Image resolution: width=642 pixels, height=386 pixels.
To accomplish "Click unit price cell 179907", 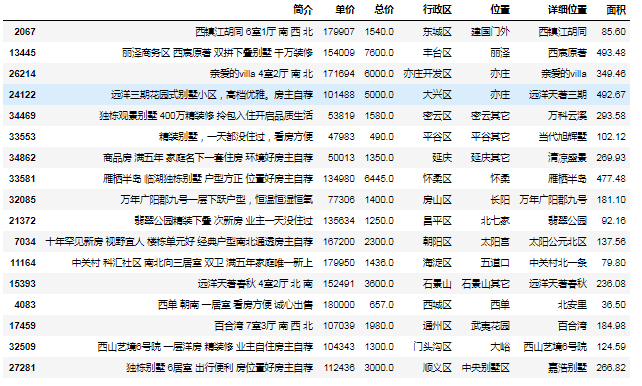I will pyautogui.click(x=339, y=32).
